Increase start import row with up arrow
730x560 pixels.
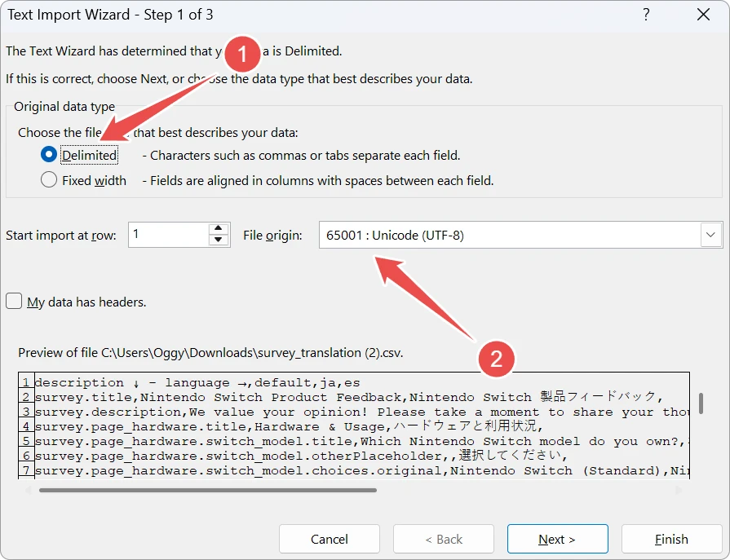(219, 229)
